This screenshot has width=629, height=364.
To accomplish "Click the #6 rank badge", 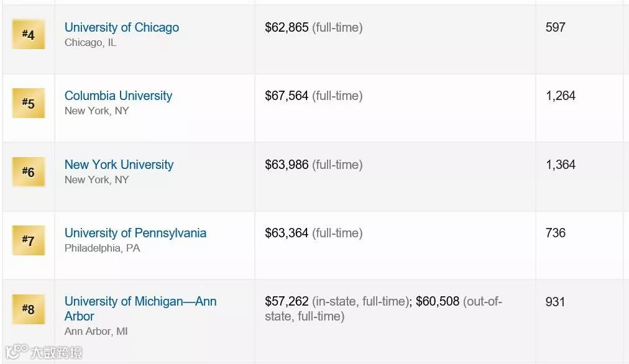I will tap(29, 171).
